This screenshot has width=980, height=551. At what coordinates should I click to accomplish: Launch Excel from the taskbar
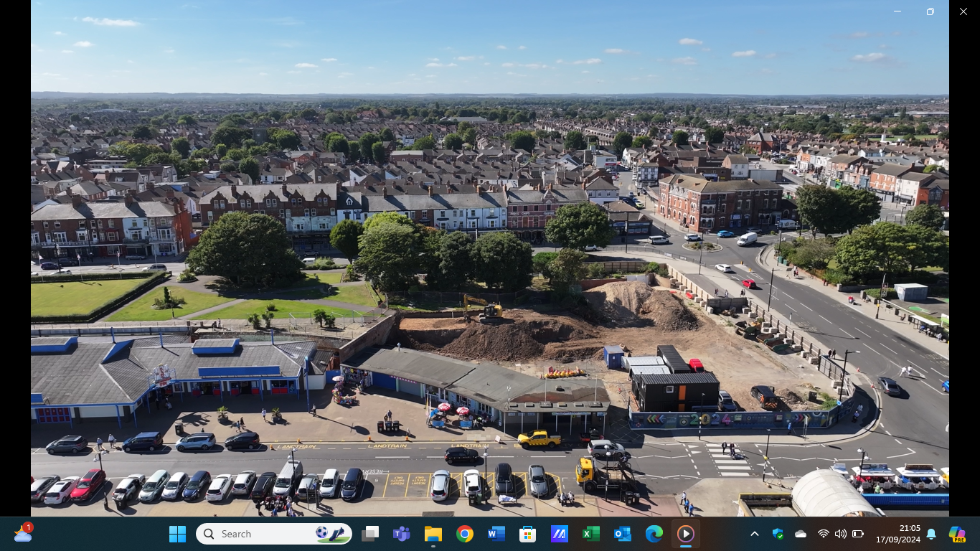(x=590, y=534)
